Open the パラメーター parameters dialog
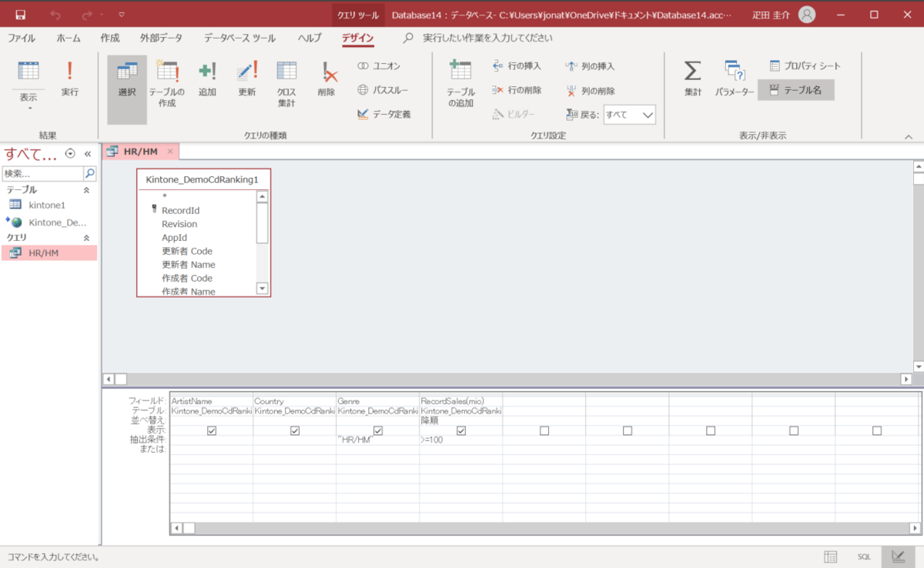 click(x=735, y=79)
